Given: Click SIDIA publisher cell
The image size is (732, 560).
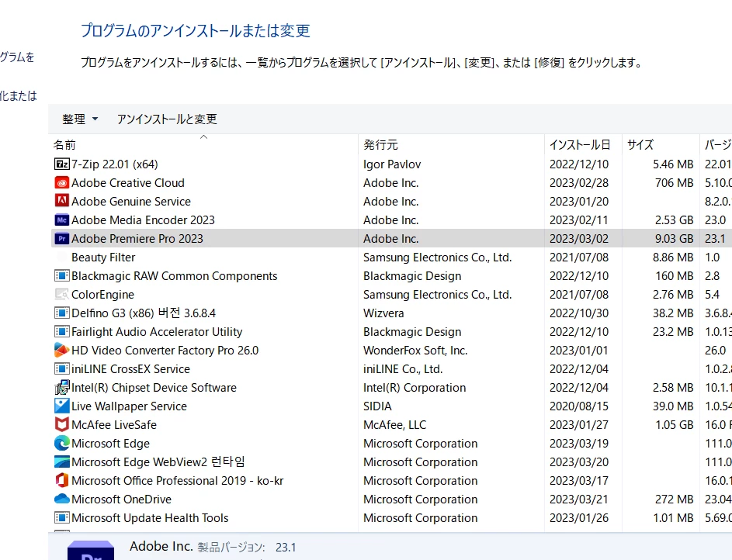Looking at the screenshot, I should click(377, 406).
